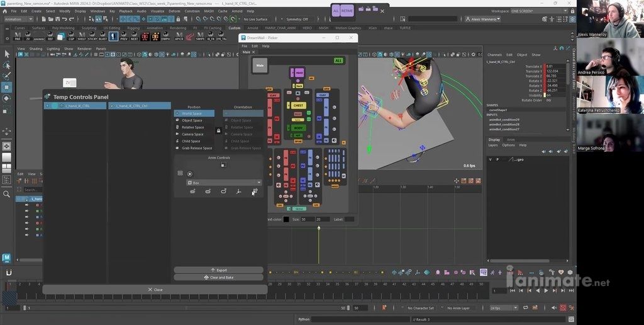Select Grab Release Space under Position
The height and width of the screenshot is (325, 644).
tap(194, 148)
